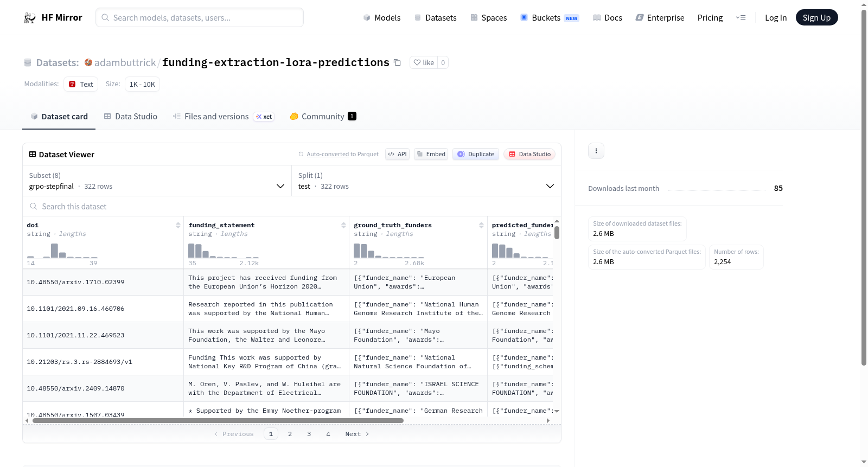Focus the Search this dataset field
The width and height of the screenshot is (868, 467).
coord(292,206)
